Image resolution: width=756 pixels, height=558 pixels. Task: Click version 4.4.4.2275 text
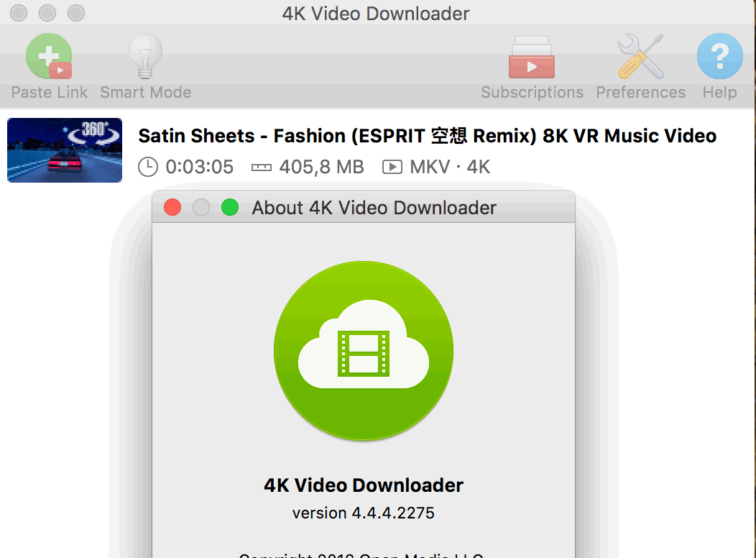(x=364, y=513)
